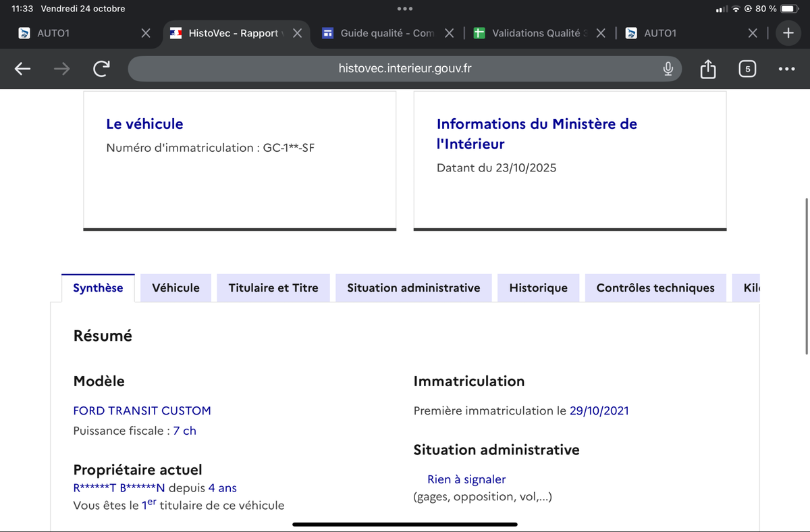Add a new browser tab
The width and height of the screenshot is (810, 532).
787,33
